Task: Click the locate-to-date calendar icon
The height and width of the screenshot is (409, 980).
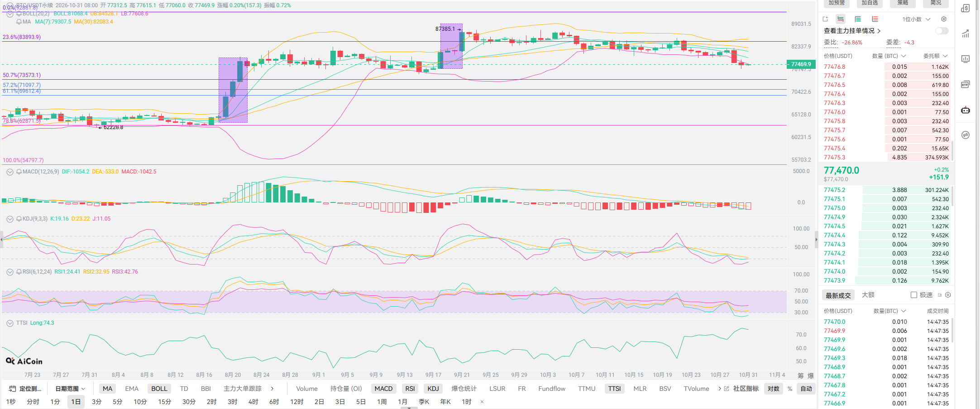Action: [12, 389]
